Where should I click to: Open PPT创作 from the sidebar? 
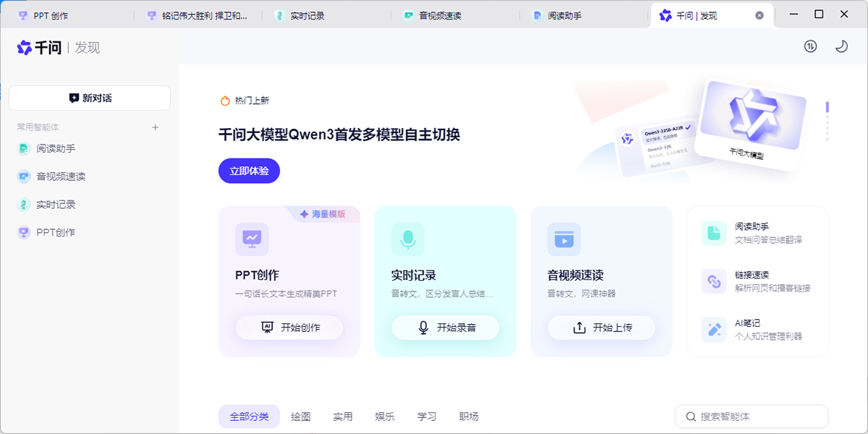point(56,233)
